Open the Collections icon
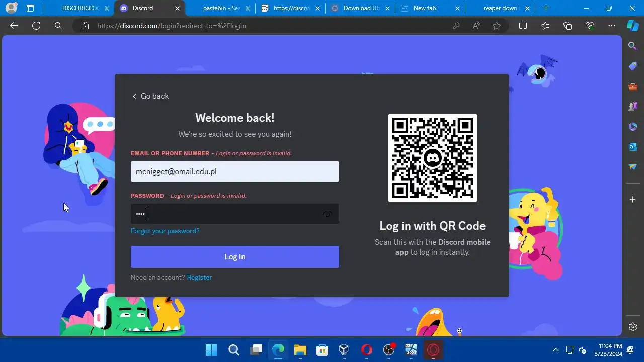 tap(568, 26)
